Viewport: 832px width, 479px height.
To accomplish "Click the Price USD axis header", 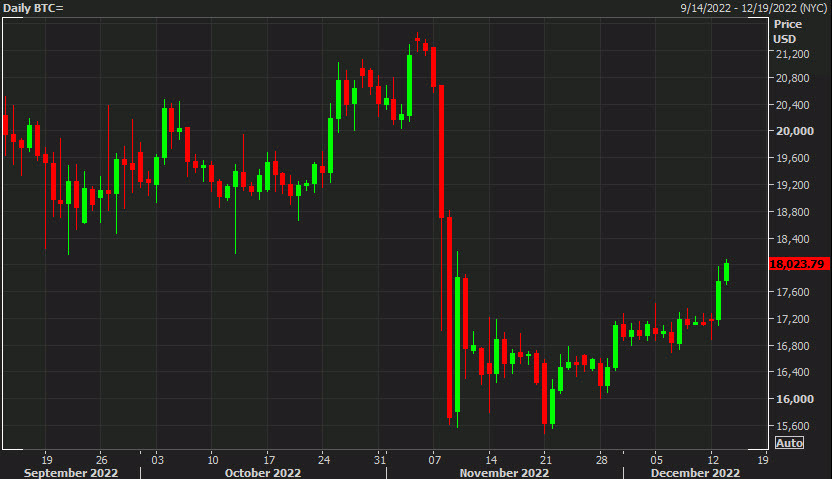I will pyautogui.click(x=787, y=32).
